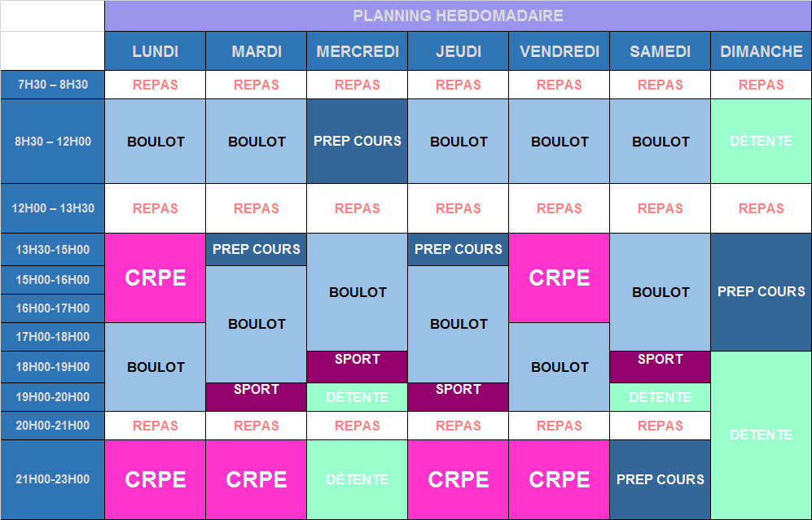Click Thursday morning BOULOT cell

(x=459, y=142)
